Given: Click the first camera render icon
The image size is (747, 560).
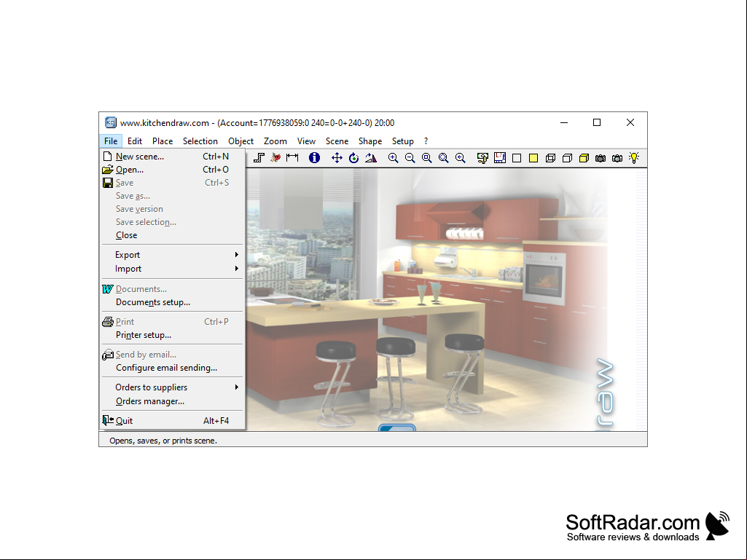Looking at the screenshot, I should 601,158.
